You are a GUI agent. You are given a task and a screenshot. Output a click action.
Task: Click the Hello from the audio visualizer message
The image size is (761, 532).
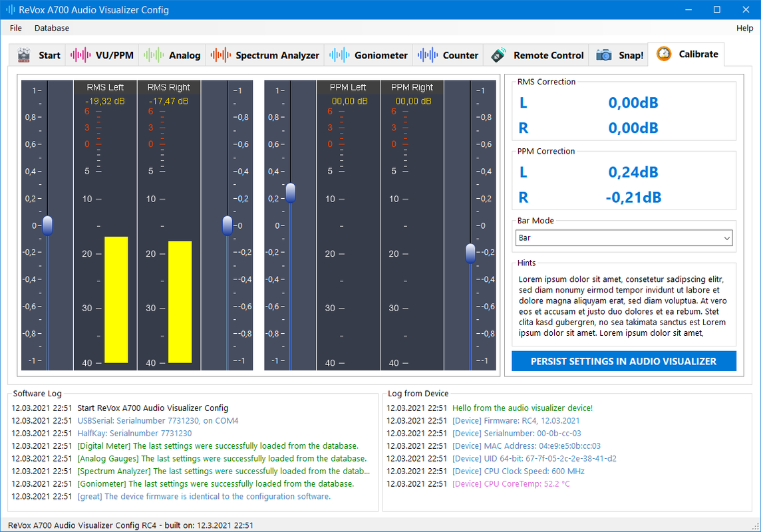point(522,408)
